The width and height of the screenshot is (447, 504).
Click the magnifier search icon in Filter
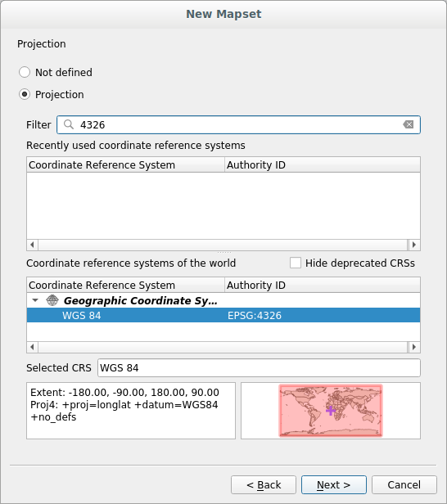click(x=69, y=124)
